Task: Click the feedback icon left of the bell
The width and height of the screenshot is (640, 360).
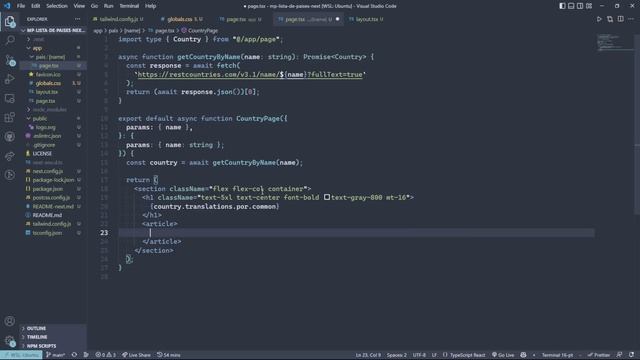Action: [x=620, y=355]
